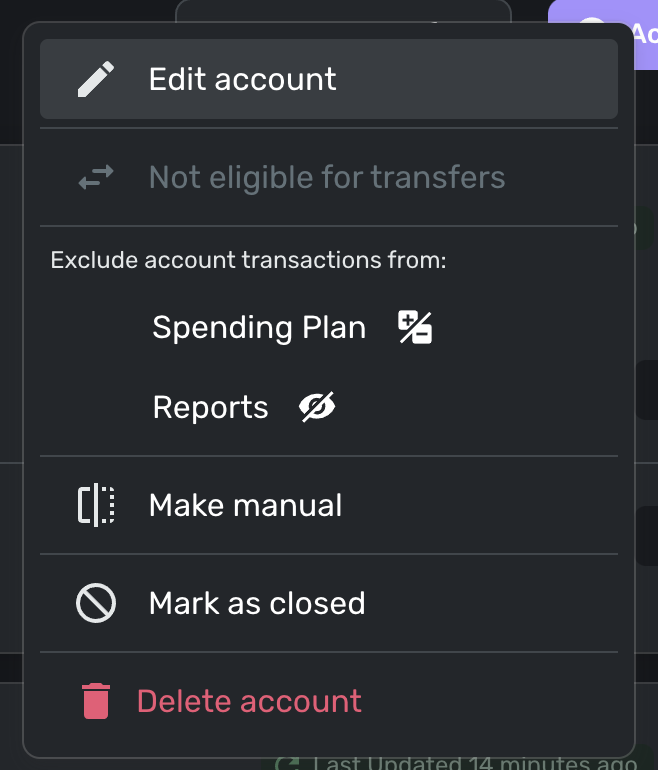Toggle the Spending Plan plus-minus icon
Viewport: 658px width, 770px height.
point(415,327)
